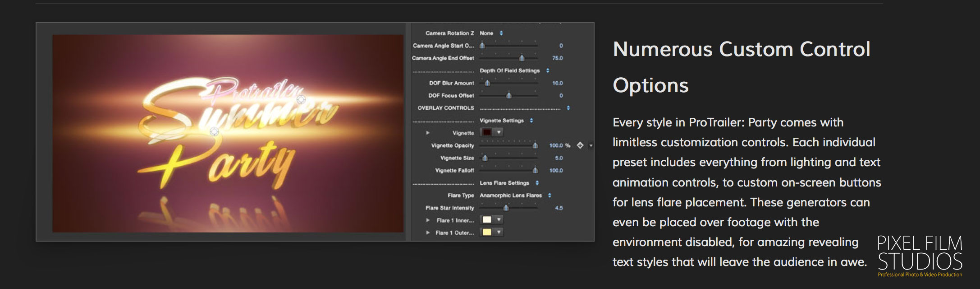Open the Depth Of Field Settings popup
The height and width of the screenshot is (289, 980).
[x=514, y=71]
